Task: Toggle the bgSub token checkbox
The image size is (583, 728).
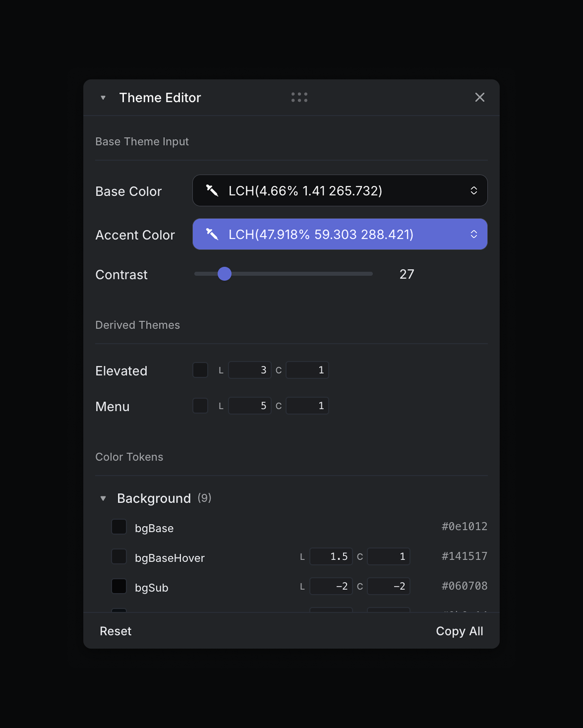Action: (119, 586)
